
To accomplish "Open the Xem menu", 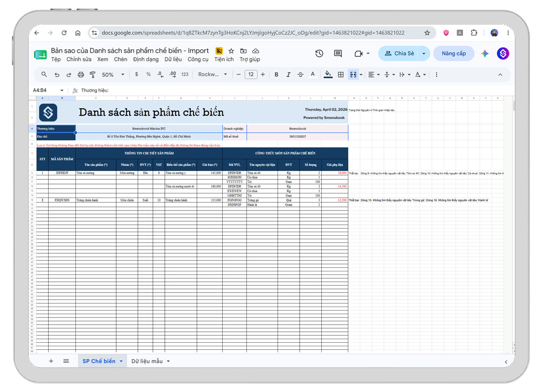I will (x=103, y=60).
